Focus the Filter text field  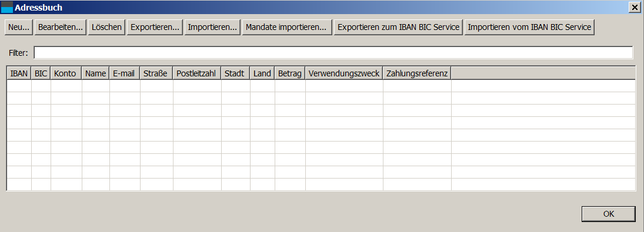[x=333, y=52]
